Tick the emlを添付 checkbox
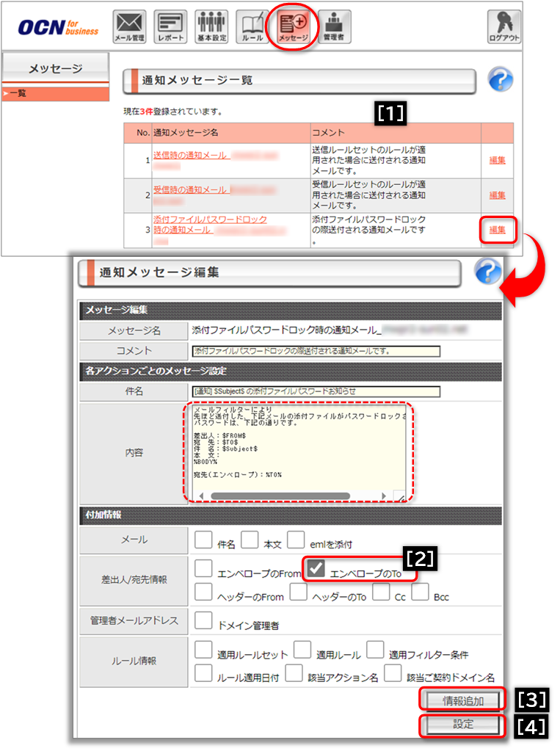Screen dimensions: 560x751 297,540
